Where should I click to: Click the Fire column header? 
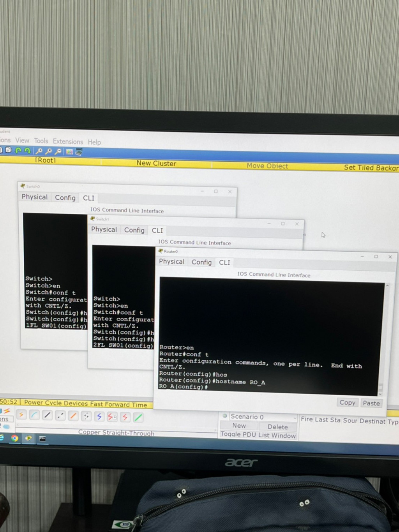click(307, 419)
